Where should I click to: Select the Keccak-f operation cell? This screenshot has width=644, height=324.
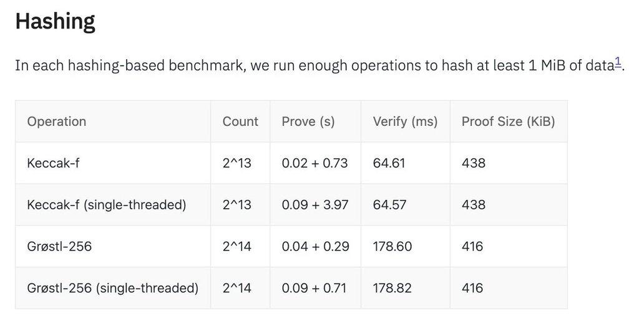click(x=54, y=163)
